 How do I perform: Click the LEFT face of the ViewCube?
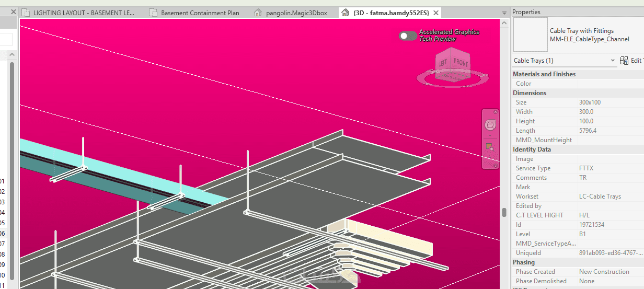pos(443,63)
